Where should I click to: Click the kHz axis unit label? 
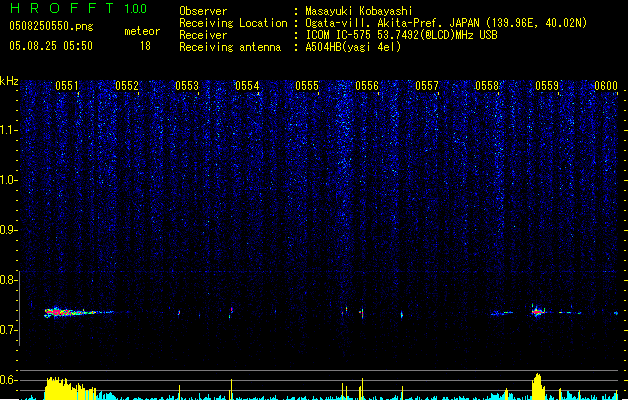pyautogui.click(x=9, y=81)
